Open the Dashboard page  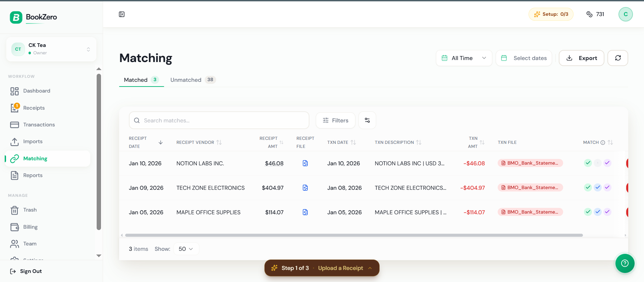(x=48, y=91)
